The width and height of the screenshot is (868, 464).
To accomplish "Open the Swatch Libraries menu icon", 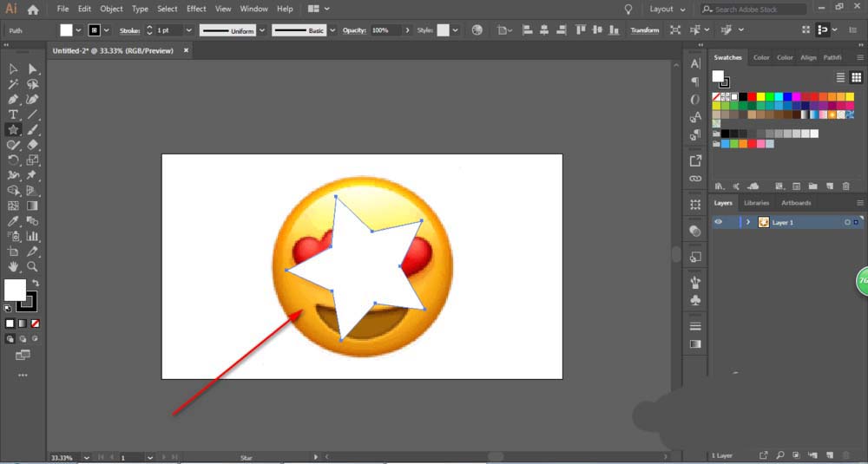I will [720, 186].
